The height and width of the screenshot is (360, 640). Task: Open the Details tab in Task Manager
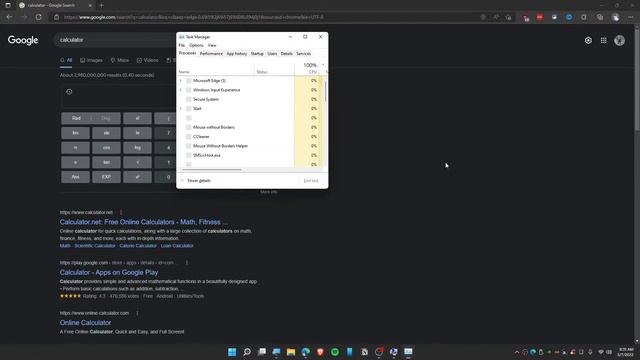click(287, 53)
